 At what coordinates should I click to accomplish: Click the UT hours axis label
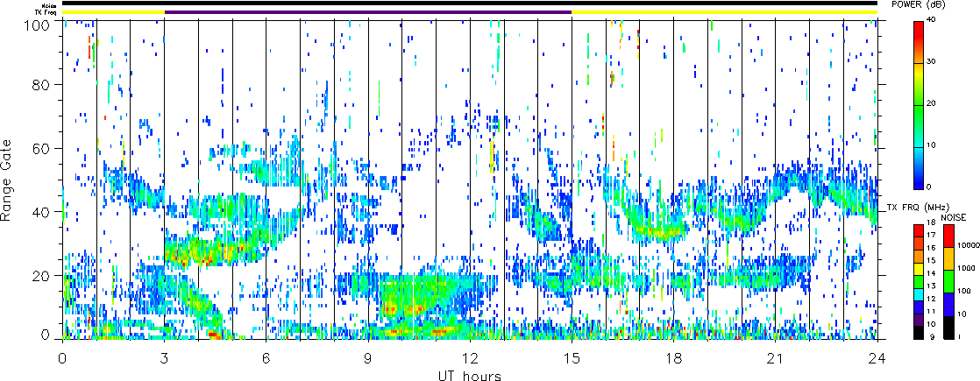[470, 375]
